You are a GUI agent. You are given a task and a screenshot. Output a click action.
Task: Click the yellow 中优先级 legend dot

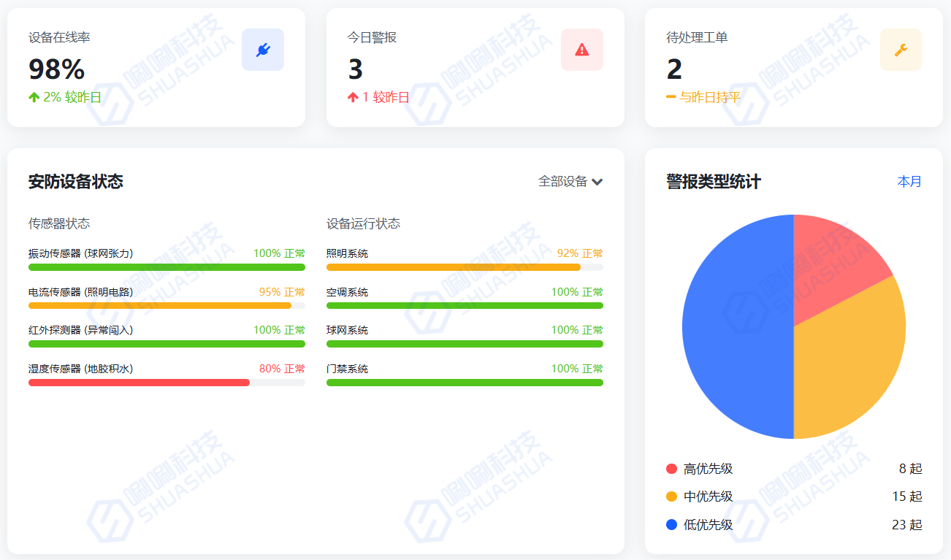[x=672, y=496]
